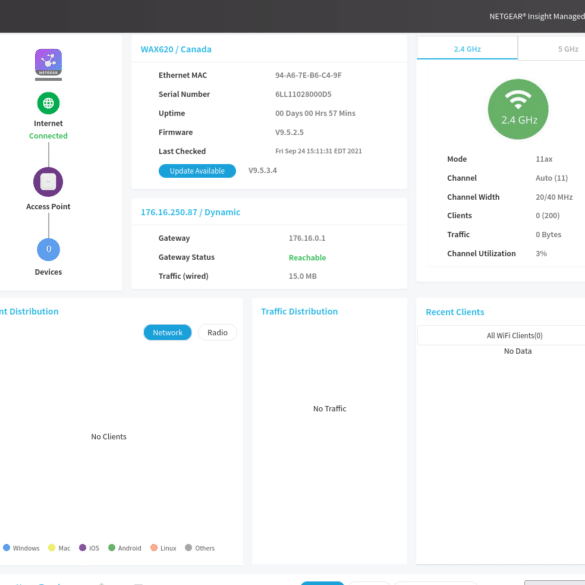Screen dimensions: 585x585
Task: Click the firmware version V9.5.2.5
Action: click(290, 132)
